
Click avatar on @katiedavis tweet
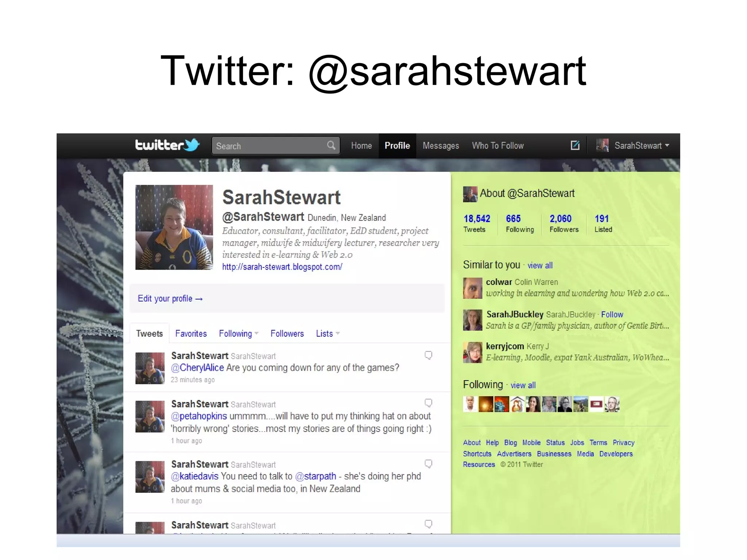150,477
